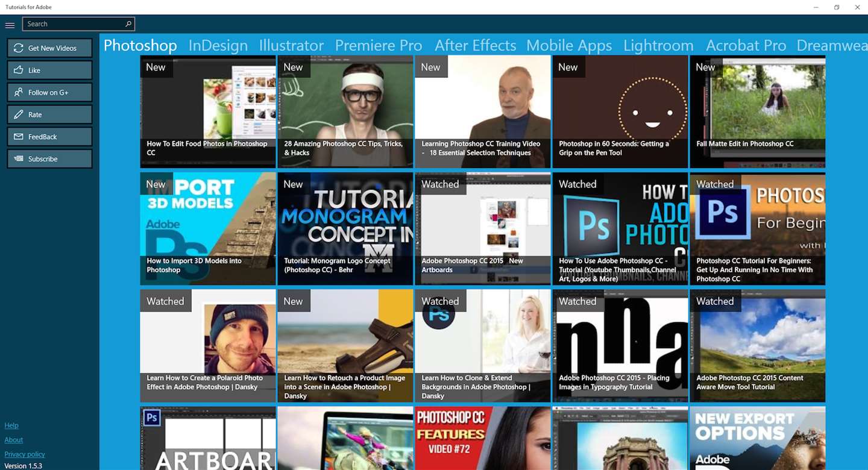868x470 pixels.
Task: Switch to the InDesign tab
Action: pyautogui.click(x=218, y=45)
